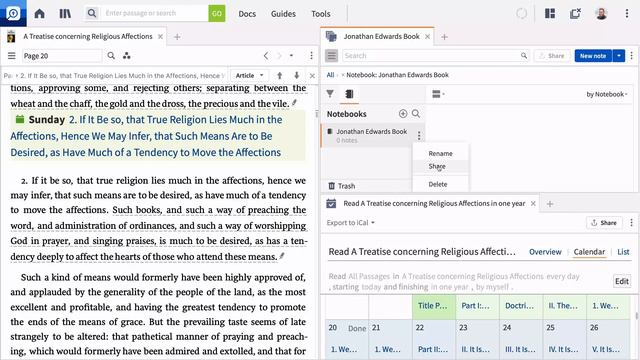Open Notes panel kebab menu
640x360 pixels.
(x=631, y=56)
